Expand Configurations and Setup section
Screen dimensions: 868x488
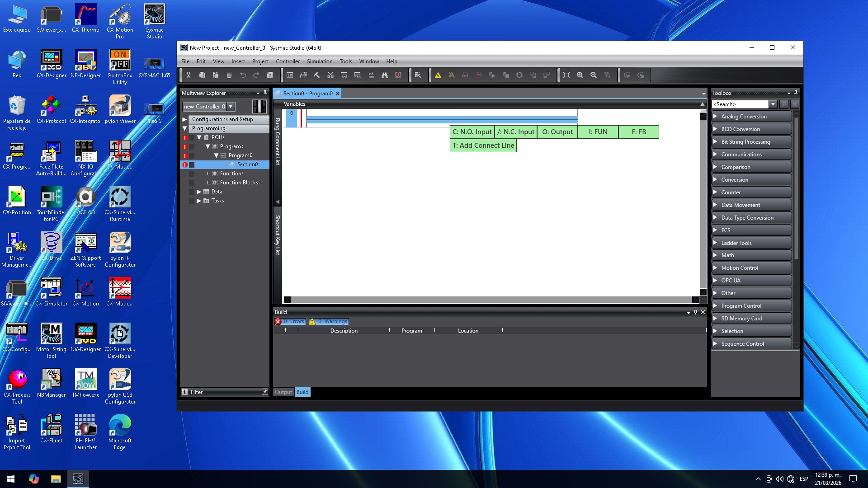184,119
